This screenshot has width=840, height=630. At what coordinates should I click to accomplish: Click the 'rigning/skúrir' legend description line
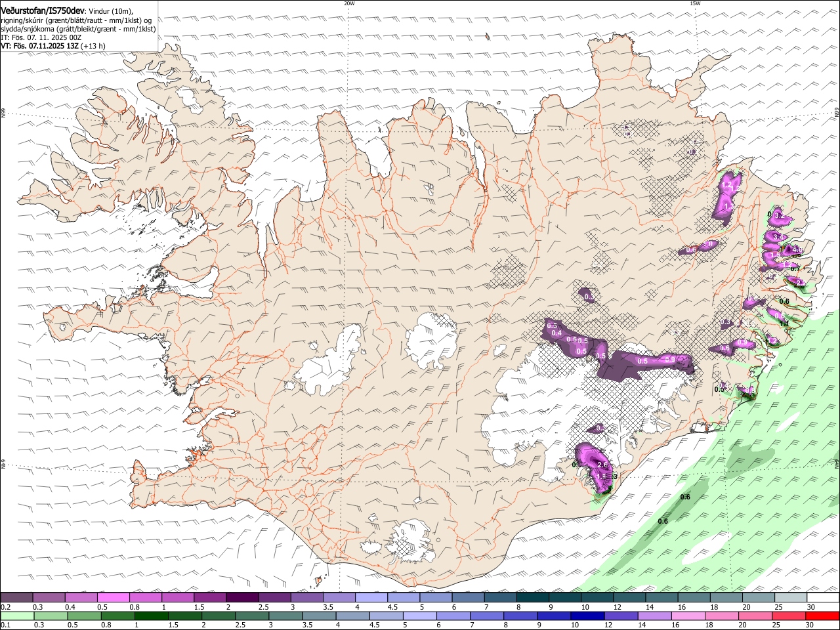[x=76, y=20]
